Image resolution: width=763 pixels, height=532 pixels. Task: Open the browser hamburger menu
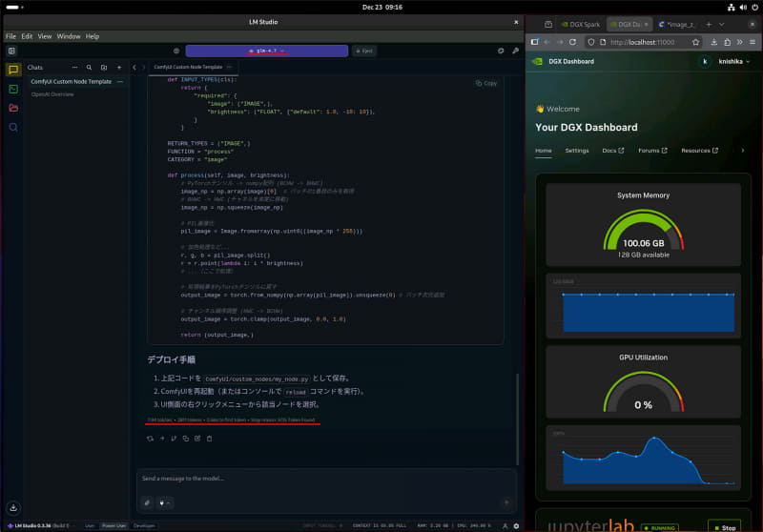753,42
